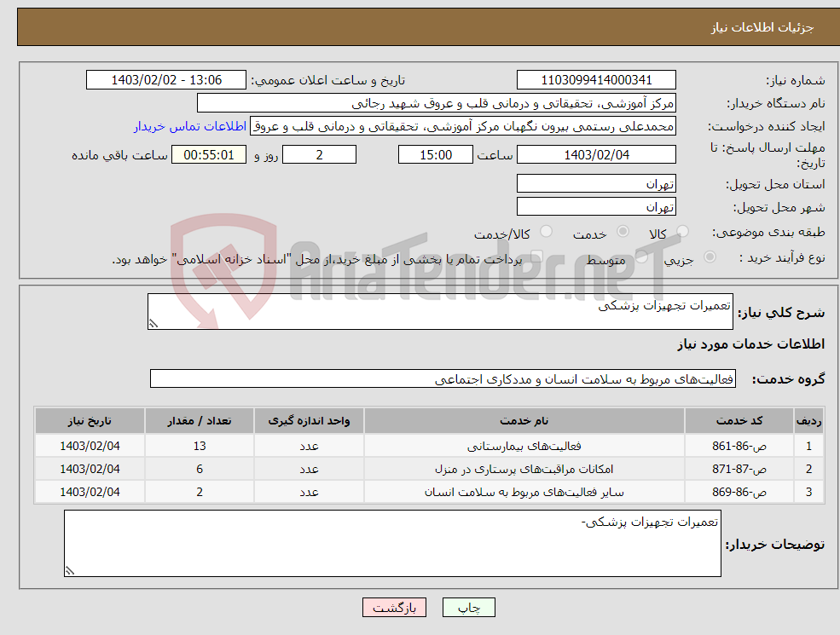Click the buyer organization name field
The height and width of the screenshot is (635, 840).
(x=437, y=103)
